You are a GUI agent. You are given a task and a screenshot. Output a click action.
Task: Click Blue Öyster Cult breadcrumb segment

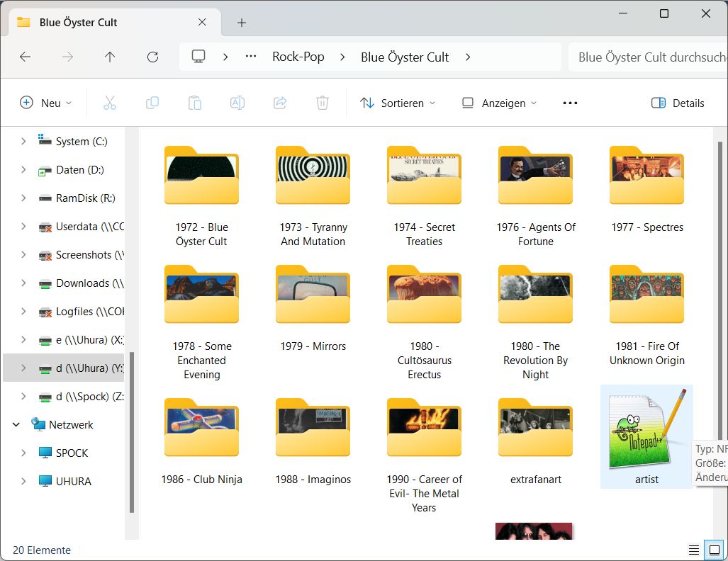405,57
